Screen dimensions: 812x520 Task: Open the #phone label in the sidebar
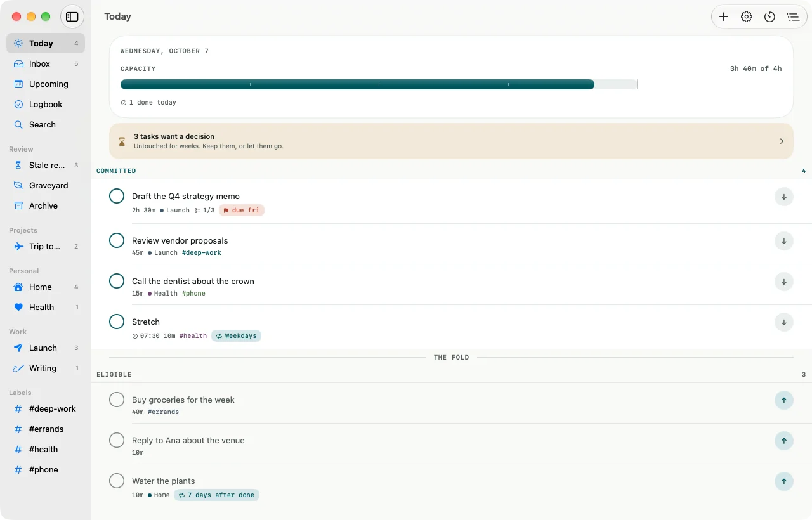point(46,469)
